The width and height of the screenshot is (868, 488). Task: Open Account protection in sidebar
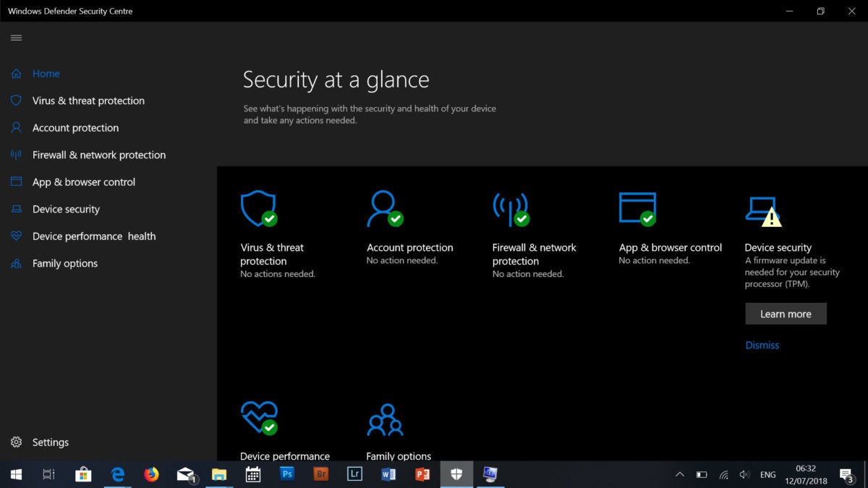point(75,128)
